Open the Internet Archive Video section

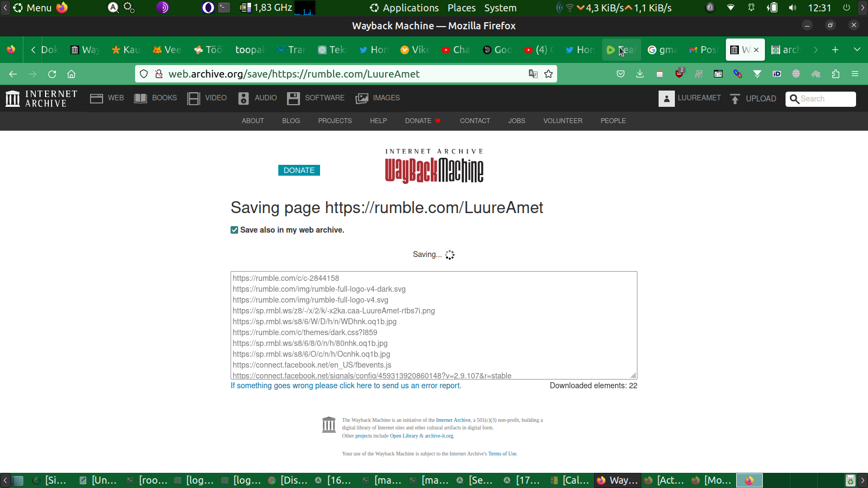[207, 98]
